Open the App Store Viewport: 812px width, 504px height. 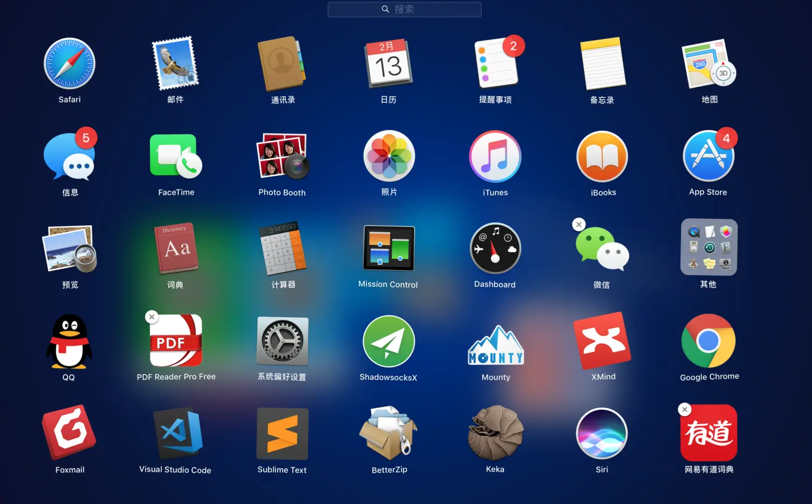[709, 156]
